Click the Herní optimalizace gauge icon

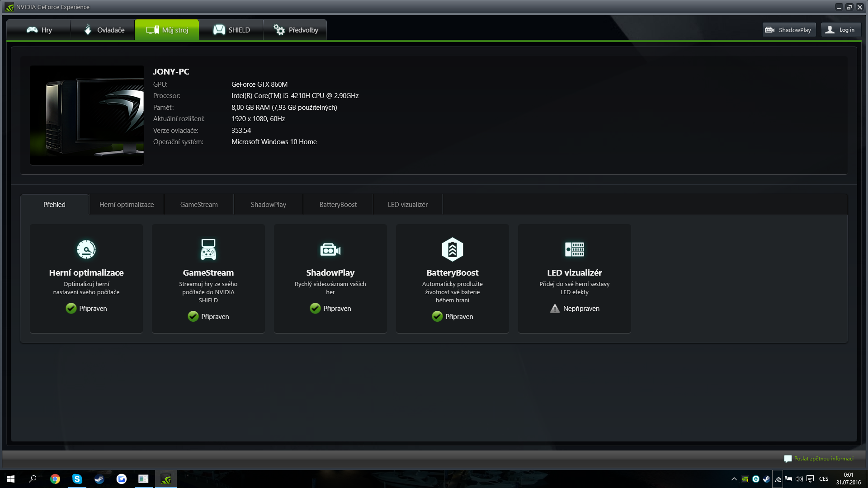point(86,249)
